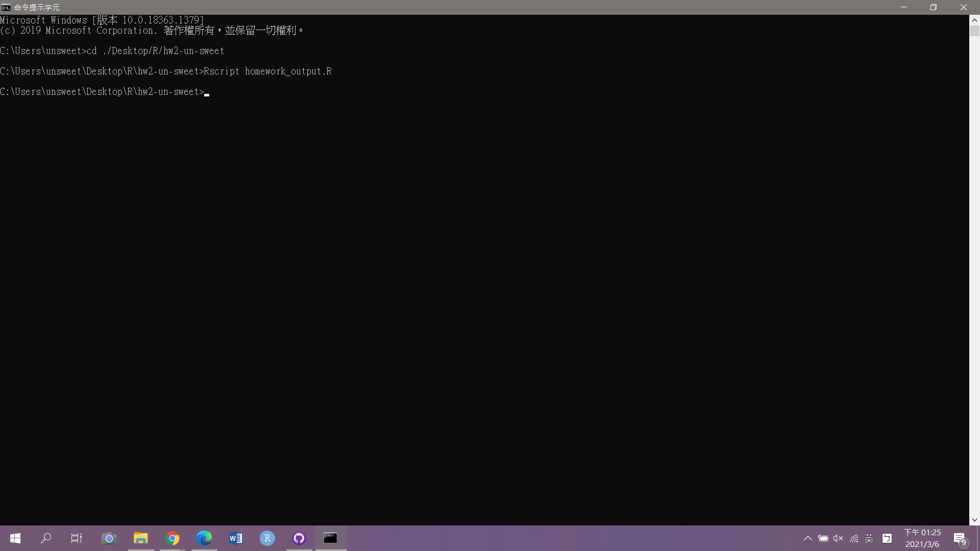The height and width of the screenshot is (551, 980).
Task: Check battery status in the system tray
Action: (x=823, y=538)
